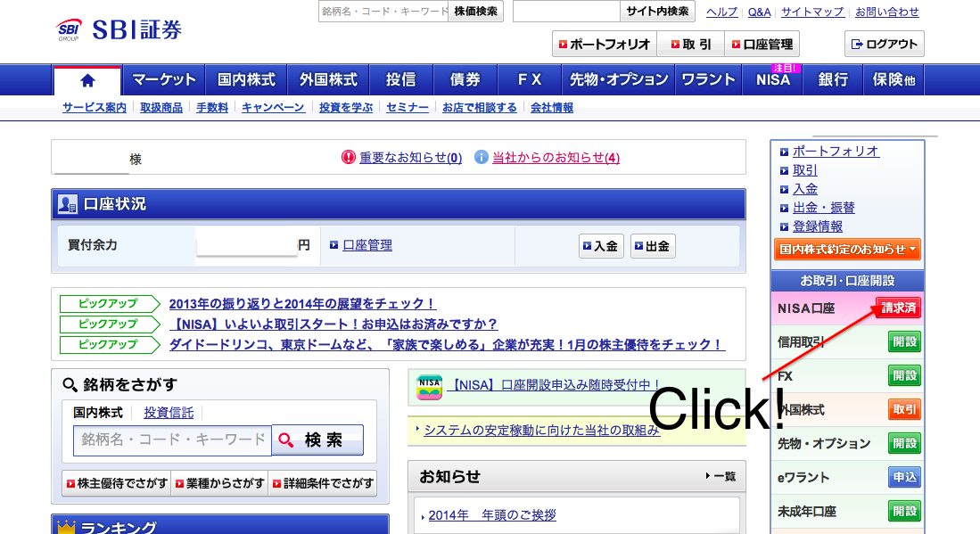Click the 銘柄名・コード・キーワード field in 銘柄をさがす
980x534 pixels.
(172, 440)
